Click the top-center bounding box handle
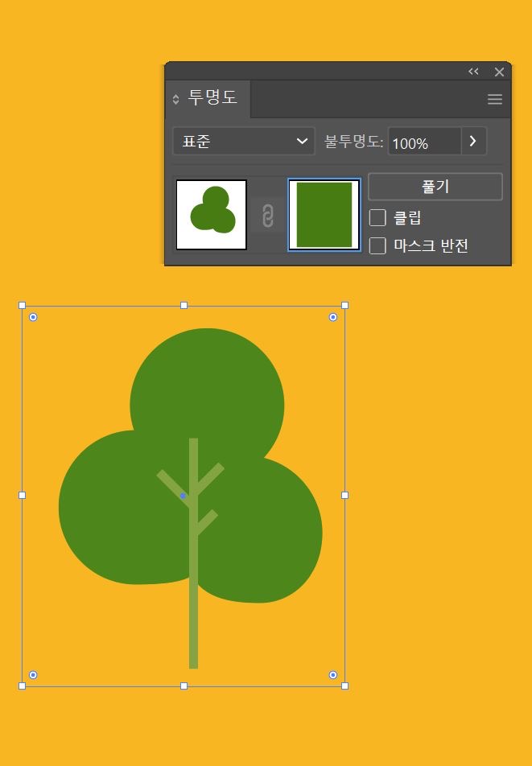The height and width of the screenshot is (766, 532). click(x=184, y=305)
